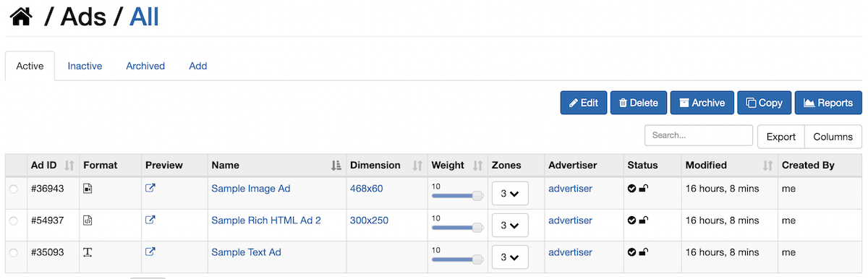
Task: Sort by the Ad ID column arrows
Action: [69, 166]
